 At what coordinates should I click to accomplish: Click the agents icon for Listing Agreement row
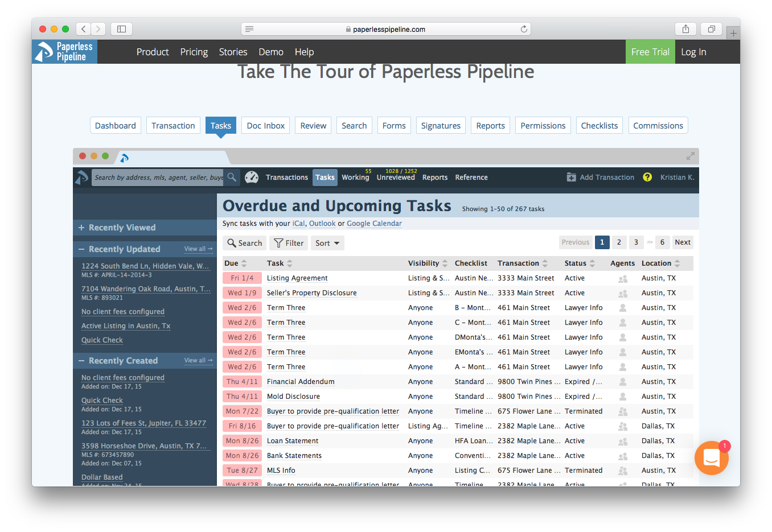pyautogui.click(x=623, y=279)
